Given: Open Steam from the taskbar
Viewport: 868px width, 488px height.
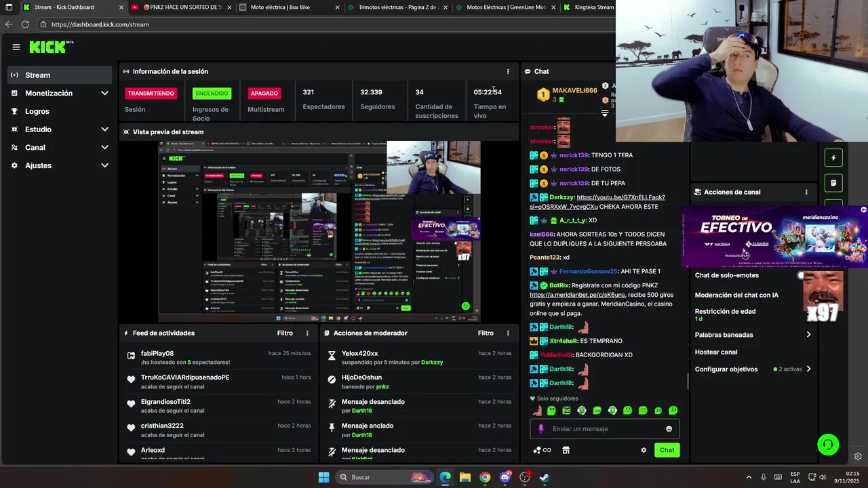Looking at the screenshot, I should [545, 477].
